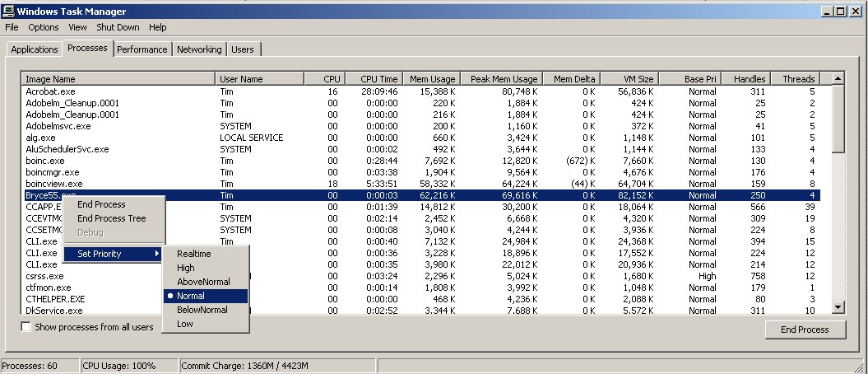Set priority to BelowNormal
This screenshot has height=374, width=868.
pyautogui.click(x=202, y=310)
